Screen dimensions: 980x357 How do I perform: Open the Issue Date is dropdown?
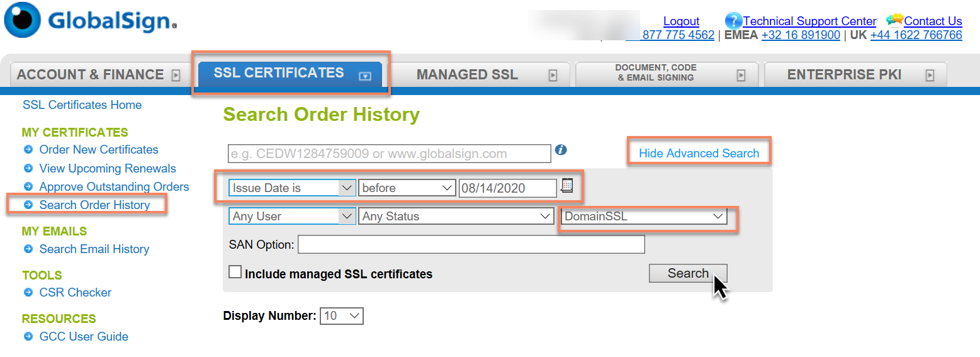292,188
